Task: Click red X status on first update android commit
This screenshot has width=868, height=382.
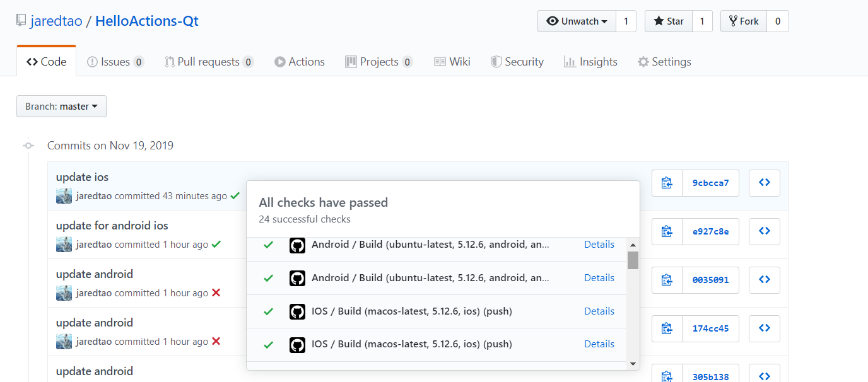Action: (216, 293)
